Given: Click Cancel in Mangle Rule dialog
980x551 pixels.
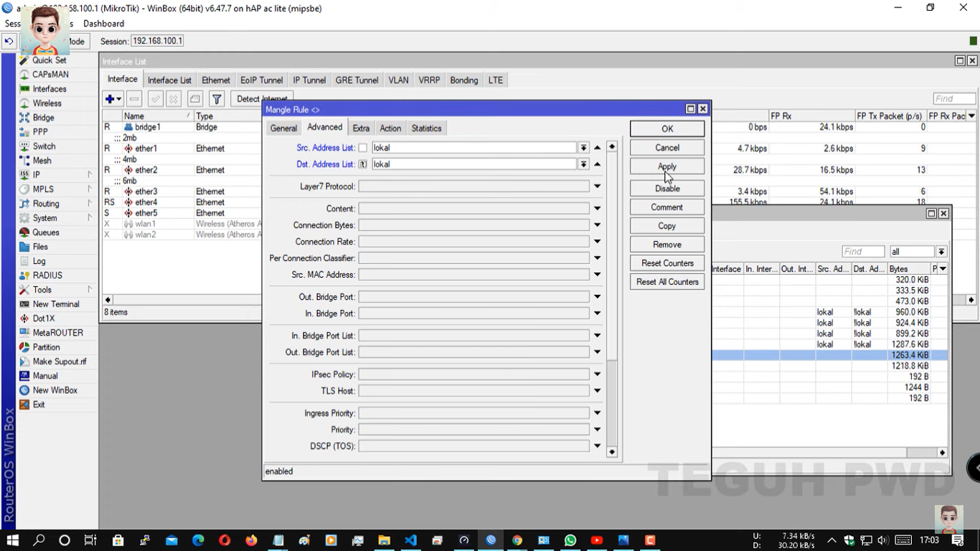Looking at the screenshot, I should tap(667, 148).
